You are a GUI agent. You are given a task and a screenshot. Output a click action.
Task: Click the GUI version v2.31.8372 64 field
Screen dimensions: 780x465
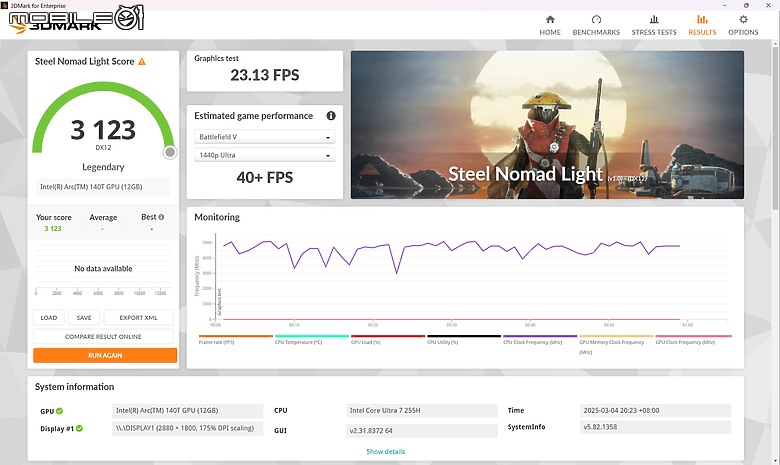point(422,431)
